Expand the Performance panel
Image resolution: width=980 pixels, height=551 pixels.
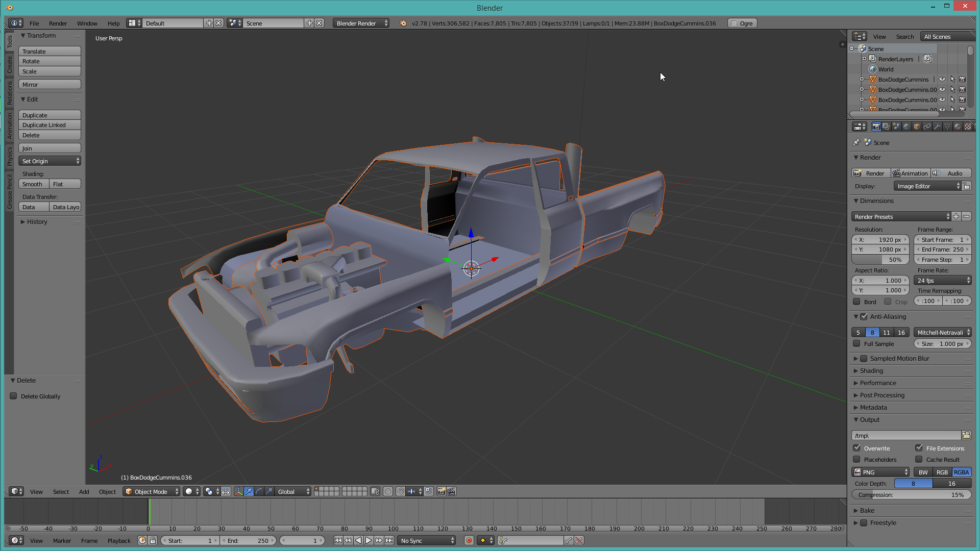[878, 383]
